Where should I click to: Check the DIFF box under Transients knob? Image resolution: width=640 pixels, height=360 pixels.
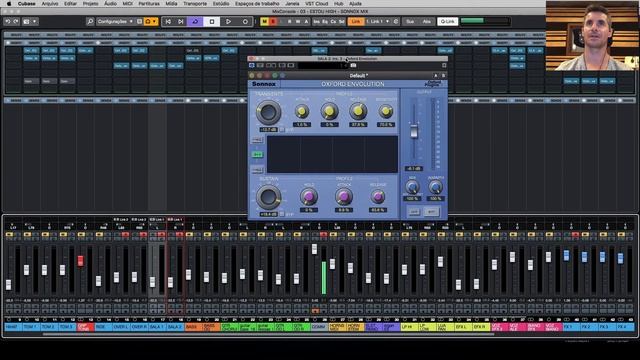(282, 129)
